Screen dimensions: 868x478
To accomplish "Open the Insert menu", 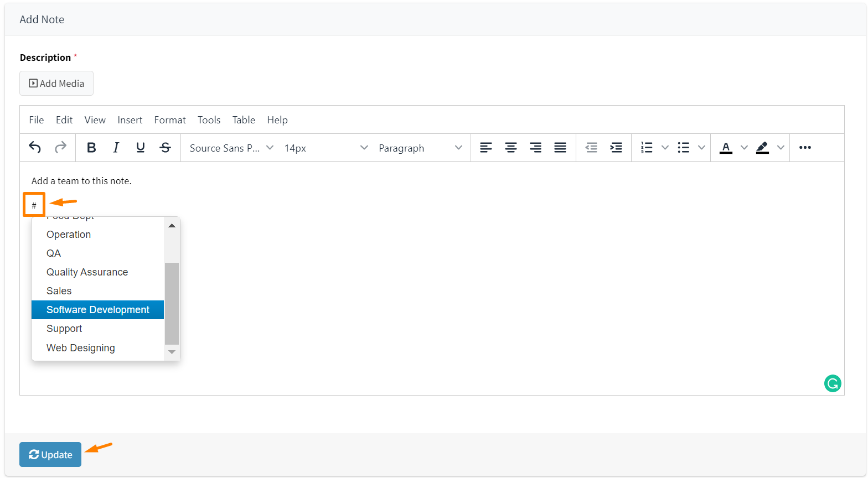I will 130,120.
